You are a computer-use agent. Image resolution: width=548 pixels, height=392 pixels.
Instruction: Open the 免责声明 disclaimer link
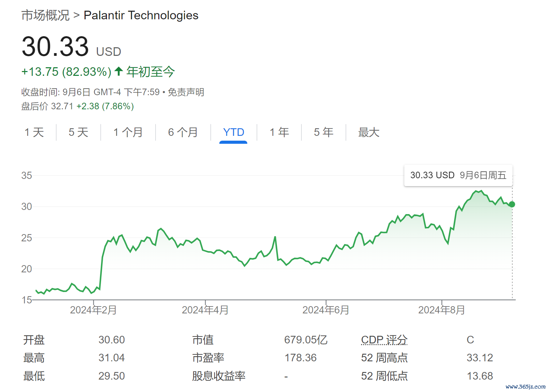point(186,92)
